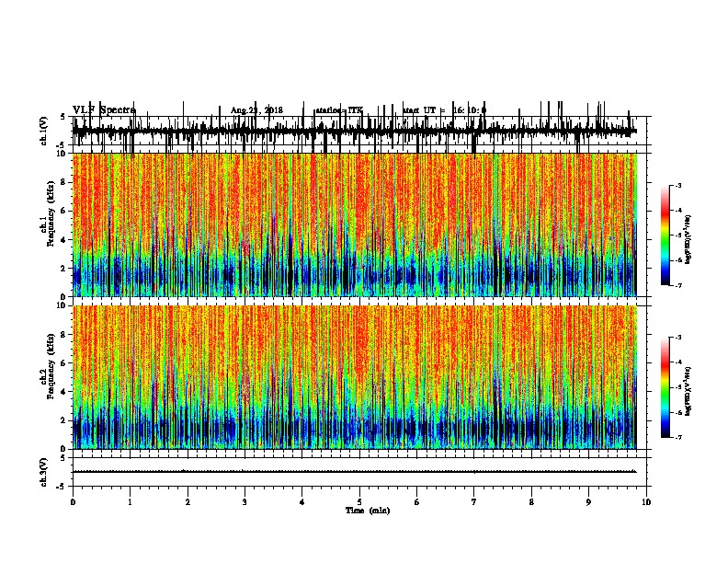
Task: Click the ch.1 colorbar log(PSD) label
Action: tap(688, 239)
